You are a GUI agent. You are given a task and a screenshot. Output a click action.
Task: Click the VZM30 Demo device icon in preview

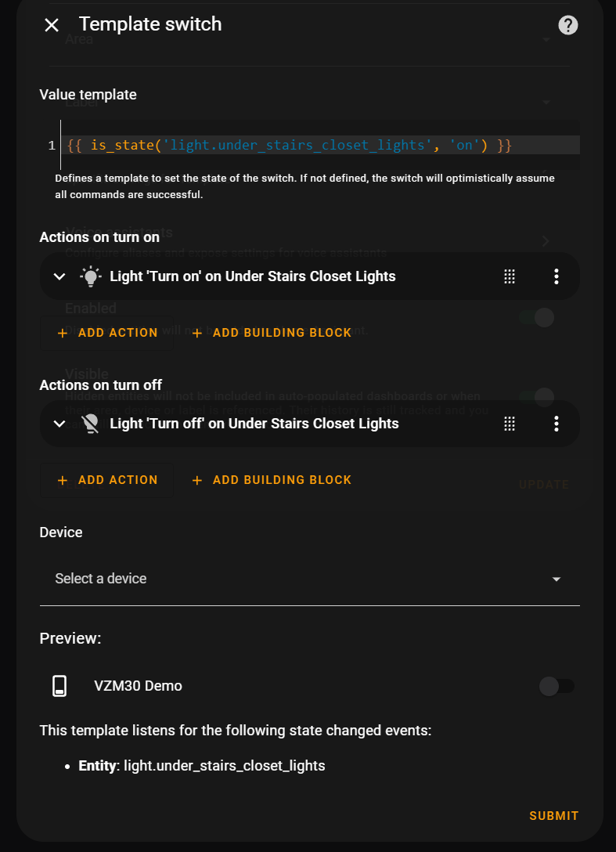click(x=59, y=686)
